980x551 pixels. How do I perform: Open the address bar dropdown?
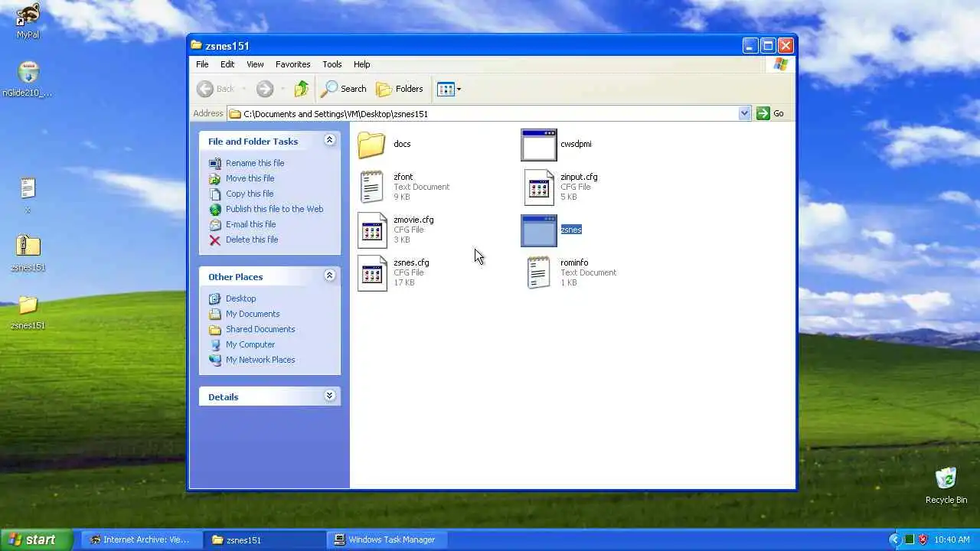744,113
